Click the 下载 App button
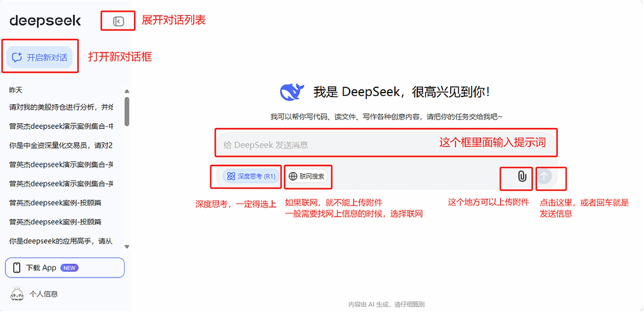Image resolution: width=644 pixels, height=336 pixels. coord(65,268)
